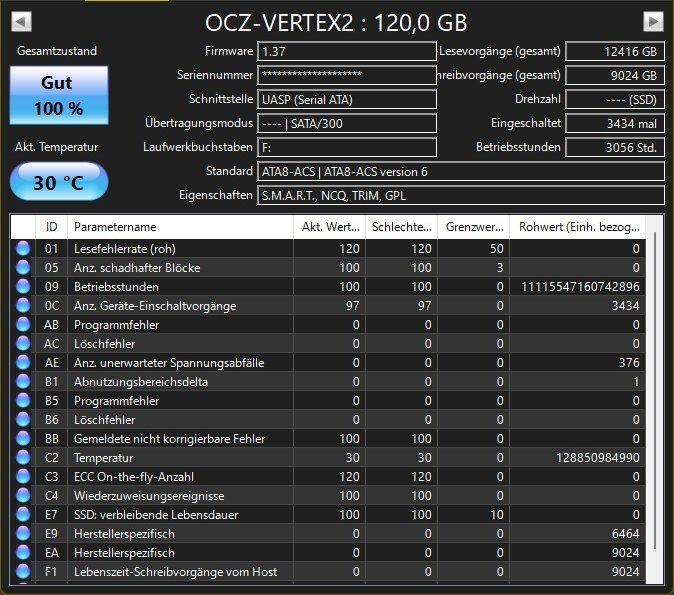This screenshot has width=674, height=595.
Task: Select status orb of Lesefehlerrate (roh) row
Action: coord(23,248)
